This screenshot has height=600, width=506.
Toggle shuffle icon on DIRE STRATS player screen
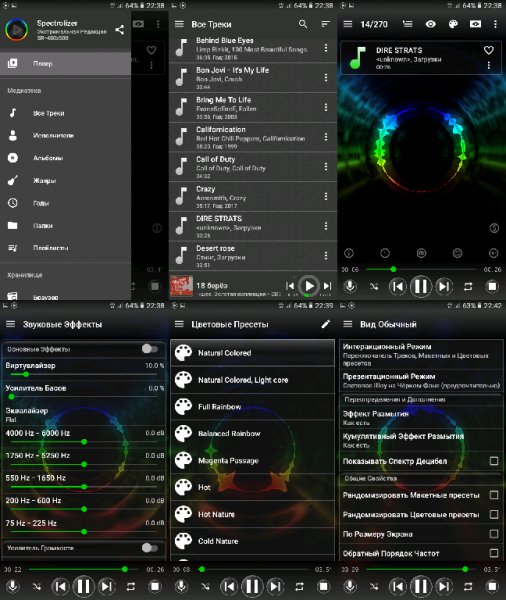pyautogui.click(x=374, y=286)
